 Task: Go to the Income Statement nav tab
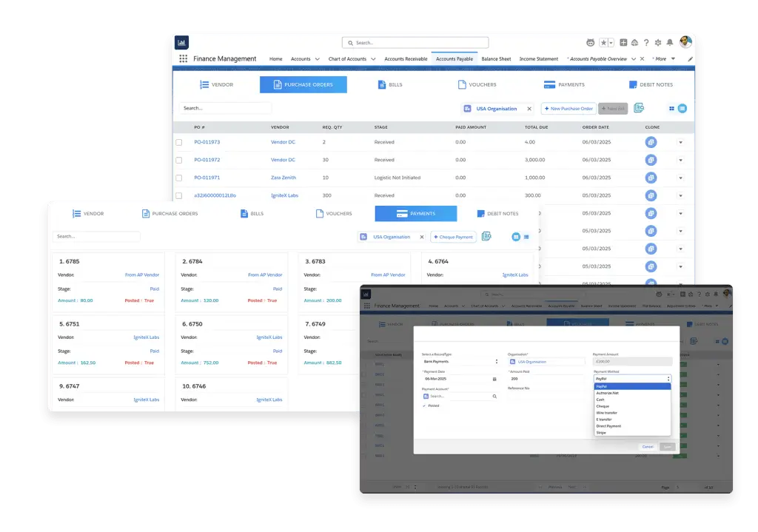(x=539, y=59)
